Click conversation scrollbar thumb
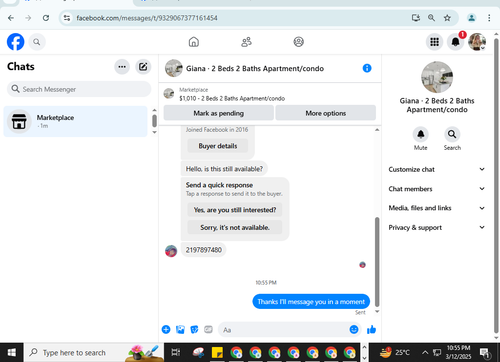 click(x=377, y=262)
